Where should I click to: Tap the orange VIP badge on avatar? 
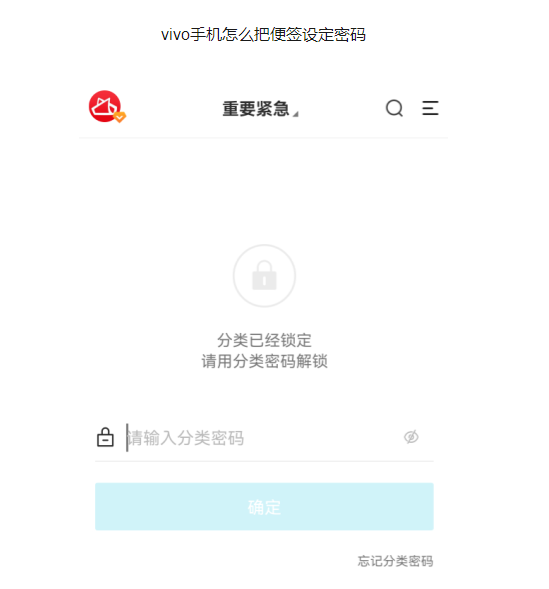point(120,117)
